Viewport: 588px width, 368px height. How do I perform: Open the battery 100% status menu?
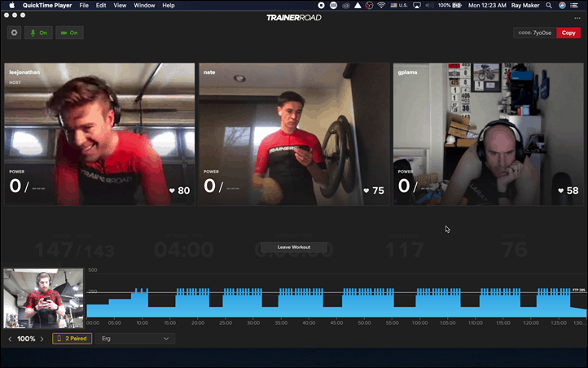pyautogui.click(x=450, y=5)
